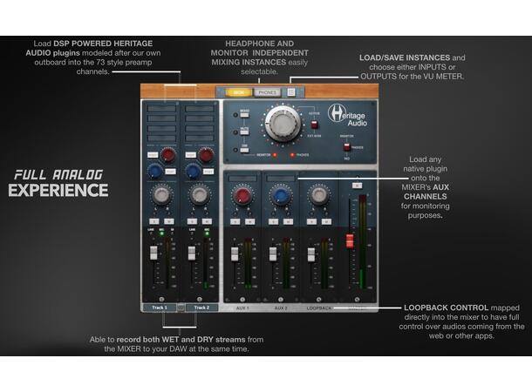Viewport: 532px width, 392px height.
Task: Open the second plugin slot on Track 1
Action: [161, 118]
